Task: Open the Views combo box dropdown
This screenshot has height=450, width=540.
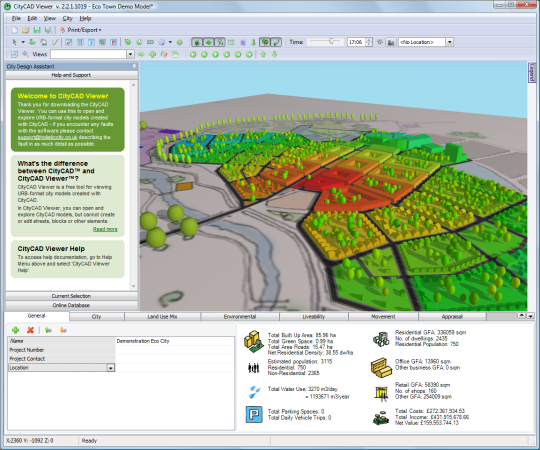Action: pos(130,54)
